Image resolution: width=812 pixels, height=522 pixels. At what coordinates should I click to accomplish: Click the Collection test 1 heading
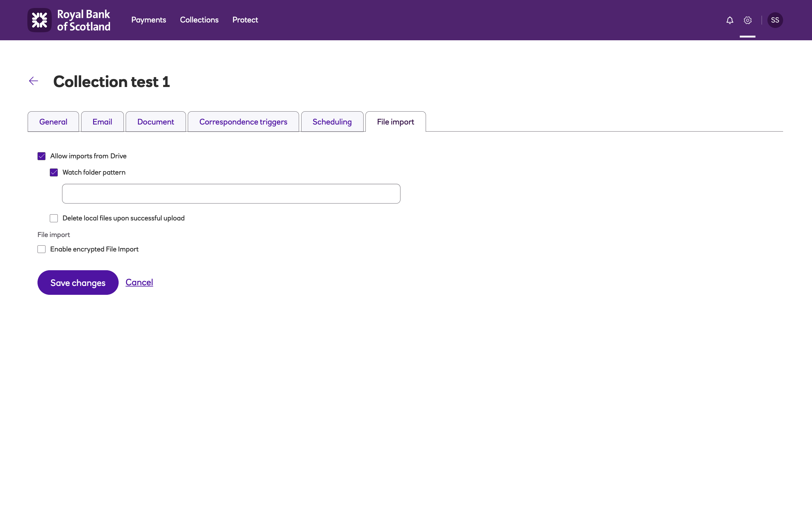point(112,82)
